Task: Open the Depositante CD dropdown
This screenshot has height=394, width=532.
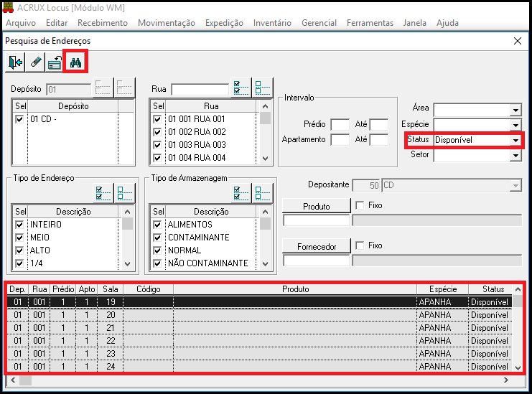Action: (x=515, y=185)
